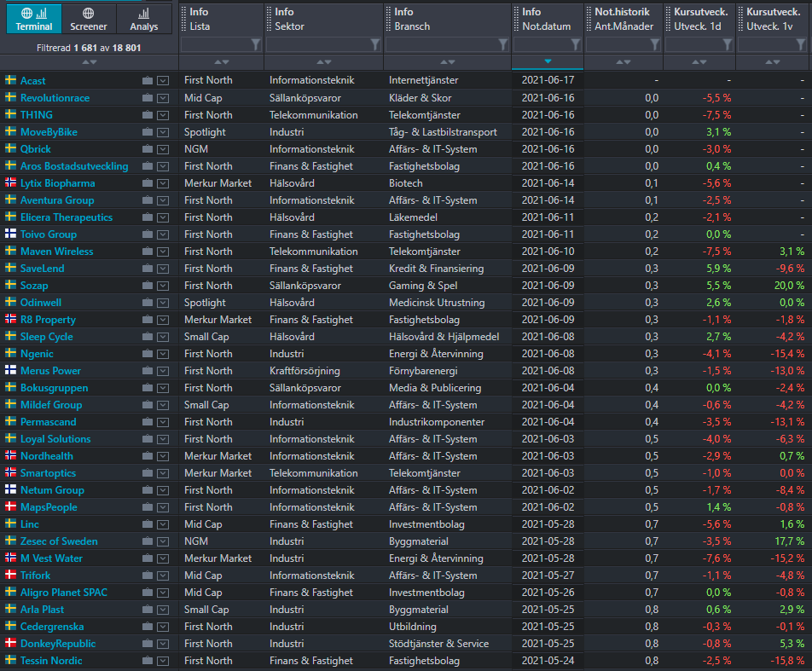Image resolution: width=812 pixels, height=671 pixels.
Task: Open the dropdown arrow for Arla Plast
Action: [x=163, y=610]
